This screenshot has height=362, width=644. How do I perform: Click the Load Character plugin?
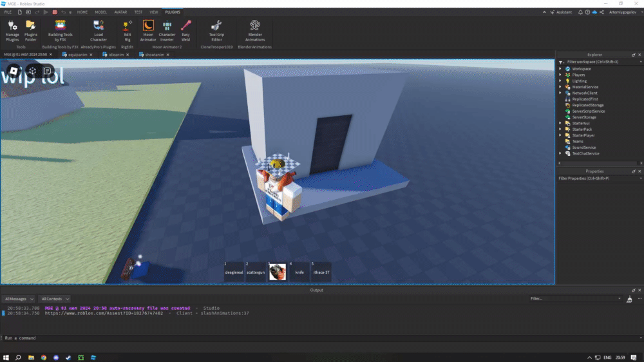click(99, 31)
